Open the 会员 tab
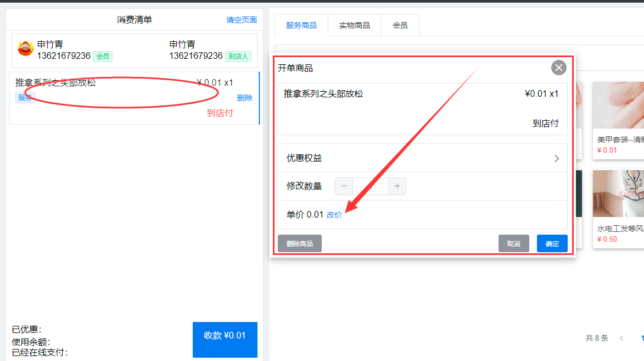644x361 pixels. pos(400,25)
